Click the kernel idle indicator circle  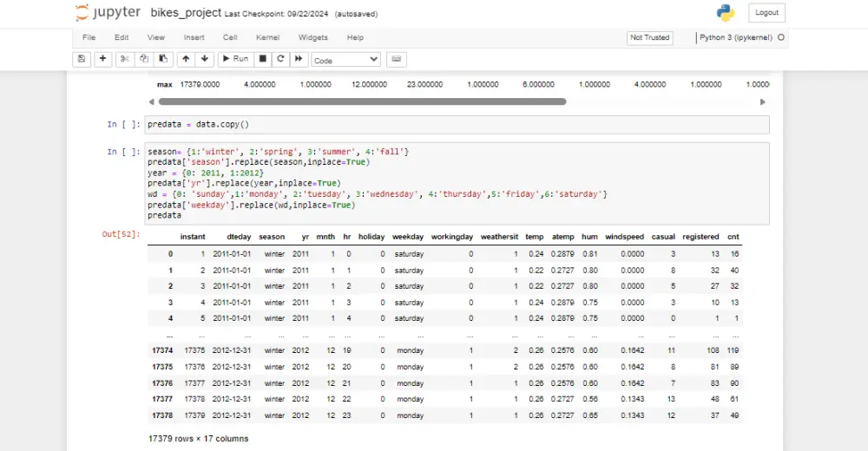coord(781,37)
